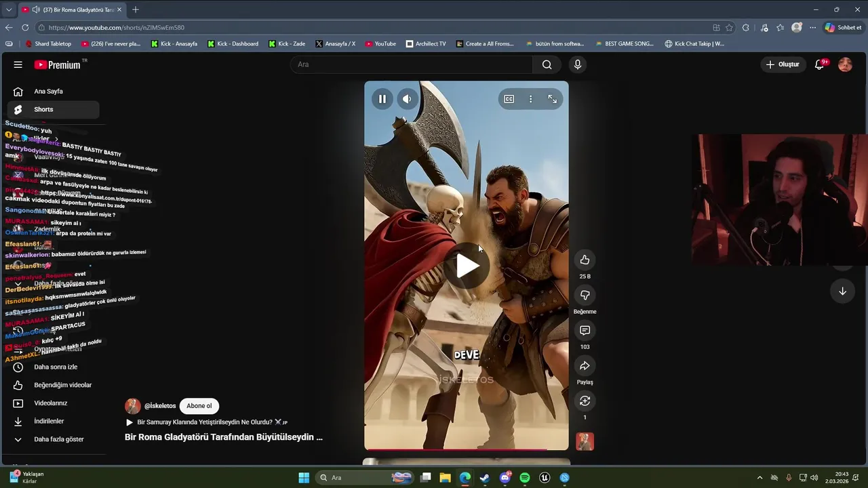Screen dimensions: 868x488
Task: Open the Windows Start menu
Action: pyautogui.click(x=304, y=478)
